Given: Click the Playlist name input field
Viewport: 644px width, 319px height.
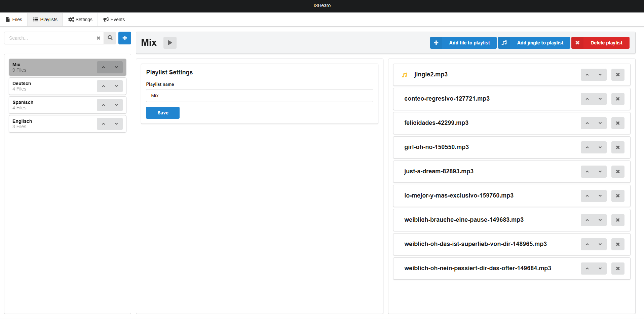Looking at the screenshot, I should (x=259, y=96).
